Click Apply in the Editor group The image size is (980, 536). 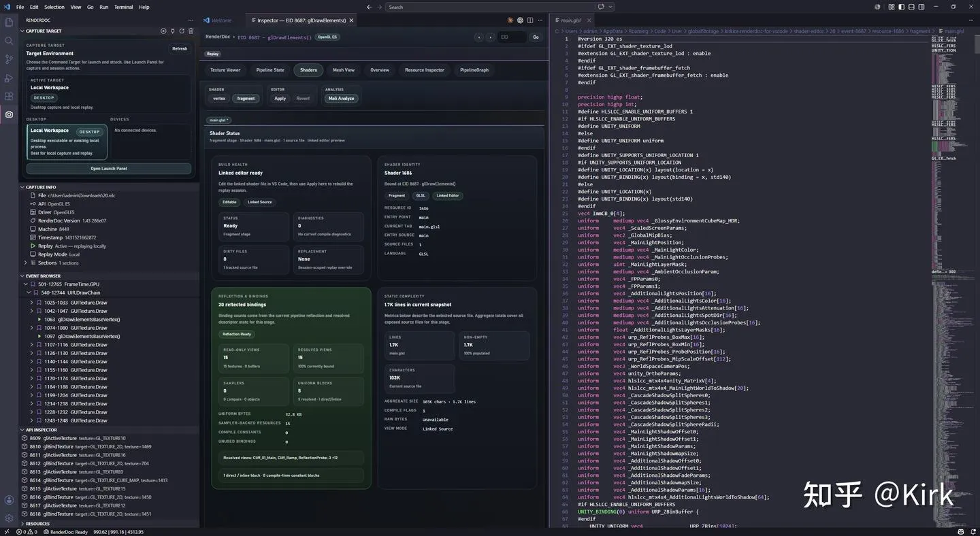[280, 99]
